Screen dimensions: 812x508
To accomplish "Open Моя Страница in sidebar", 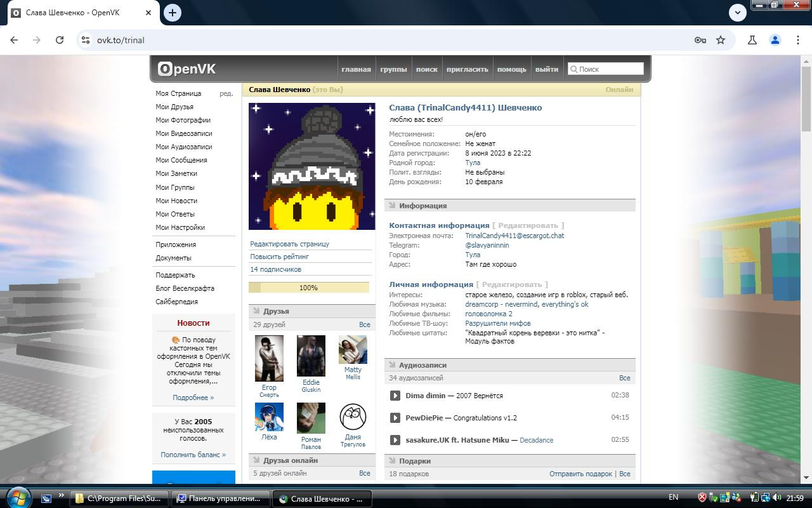I will click(178, 93).
